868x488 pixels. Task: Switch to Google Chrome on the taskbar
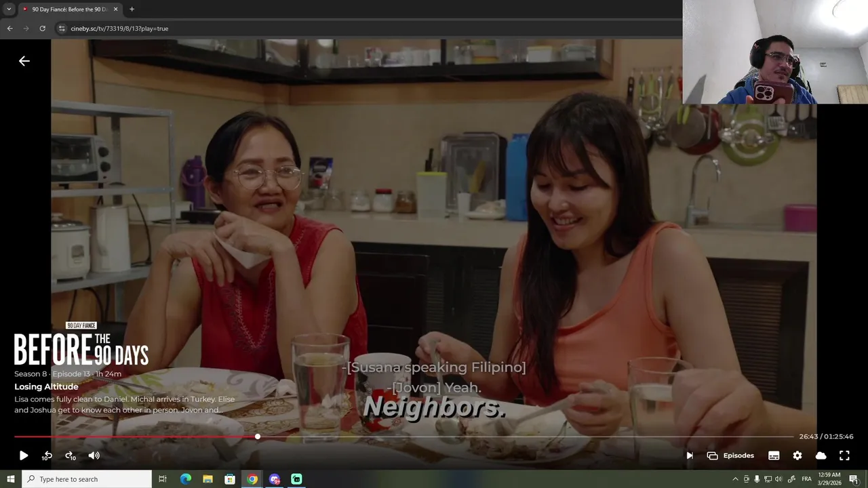click(252, 479)
